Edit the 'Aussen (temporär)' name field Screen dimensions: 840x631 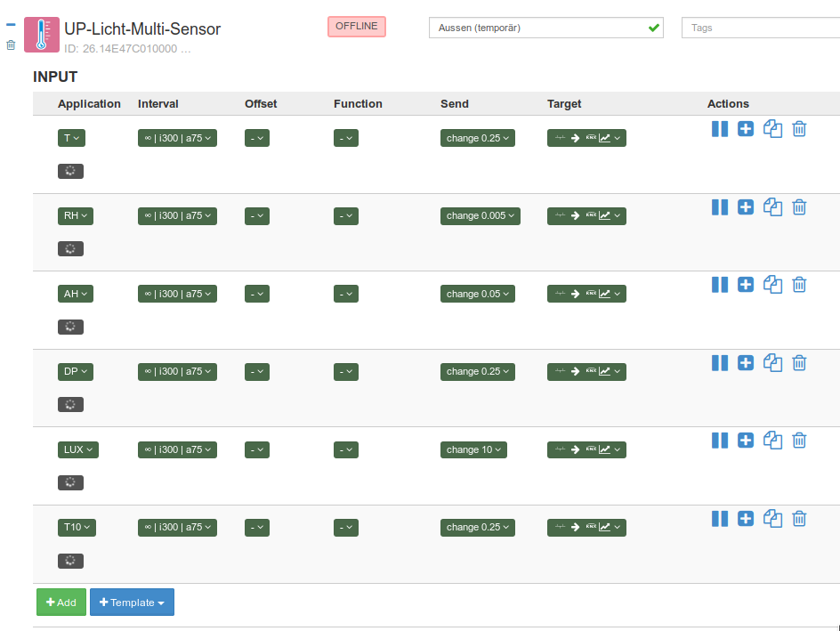(x=545, y=28)
